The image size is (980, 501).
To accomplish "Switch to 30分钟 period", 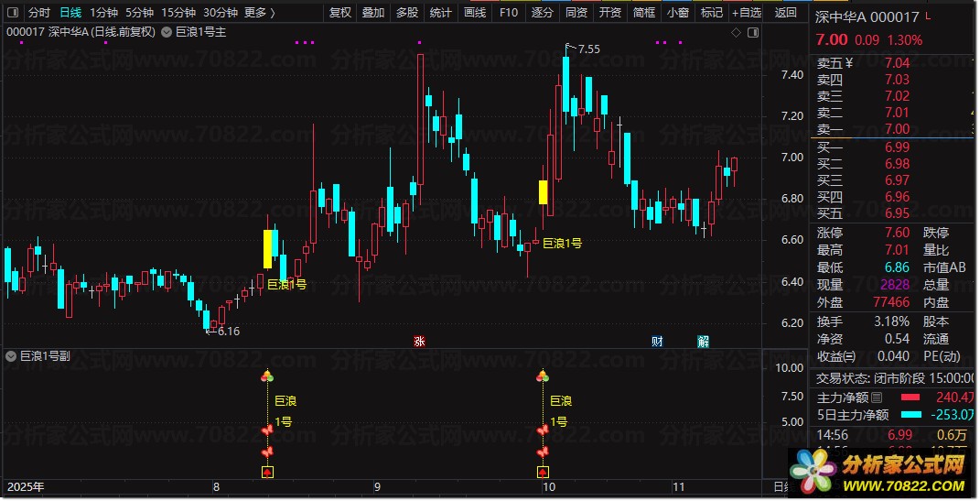I will tap(220, 13).
